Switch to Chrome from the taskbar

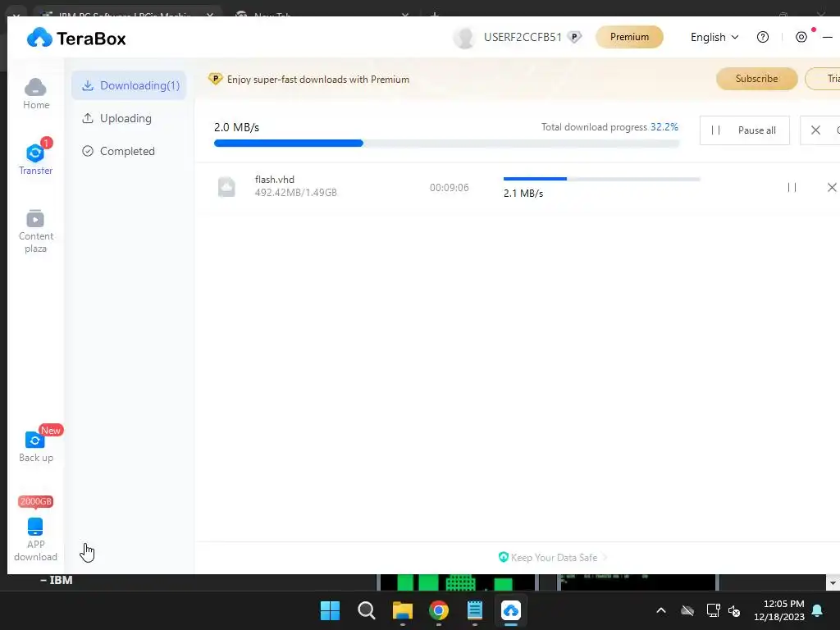[x=439, y=610]
